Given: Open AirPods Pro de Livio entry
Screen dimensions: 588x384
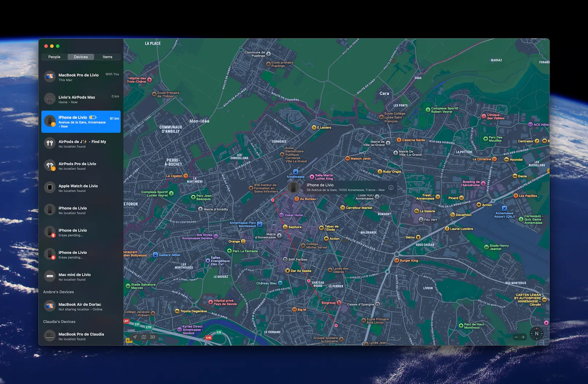Looking at the screenshot, I should click(81, 166).
